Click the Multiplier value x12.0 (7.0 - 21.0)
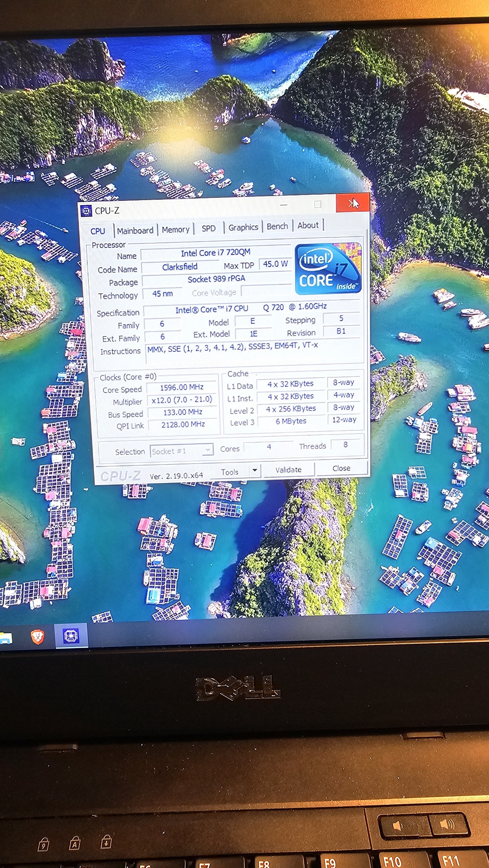The height and width of the screenshot is (868, 489). [182, 400]
